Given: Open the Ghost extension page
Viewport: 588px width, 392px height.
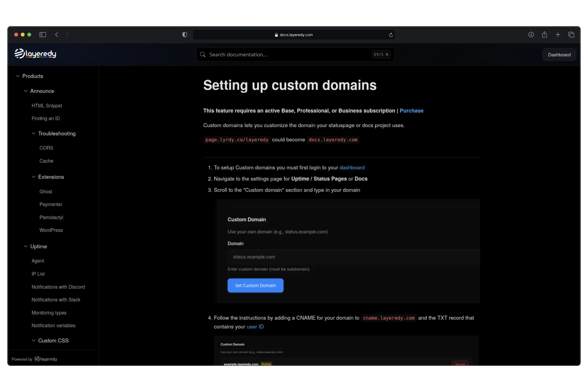Looking at the screenshot, I should point(46,192).
